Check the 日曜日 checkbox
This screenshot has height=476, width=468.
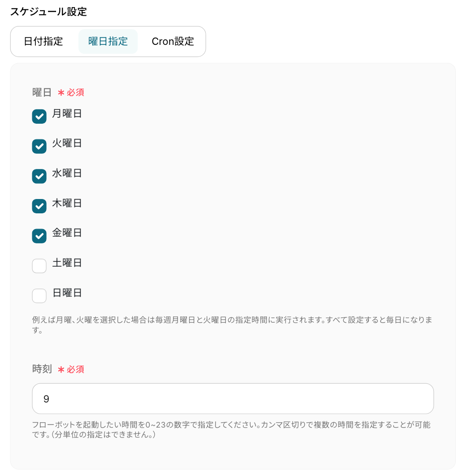click(x=39, y=296)
